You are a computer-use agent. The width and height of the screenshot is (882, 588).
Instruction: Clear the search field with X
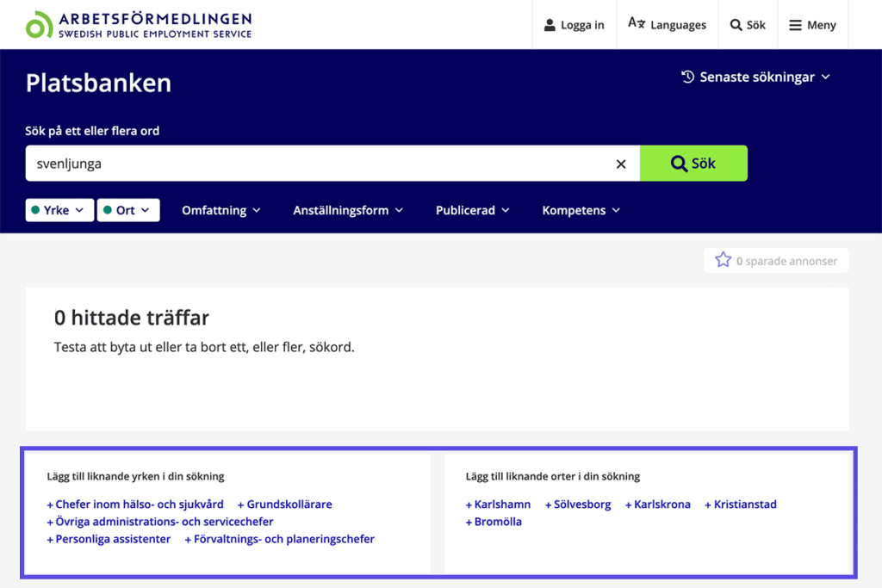pos(621,164)
